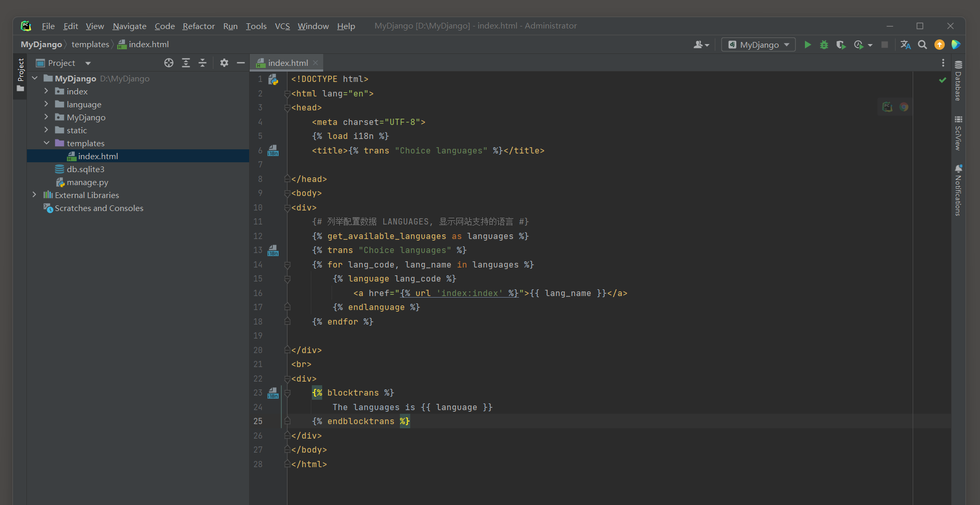The width and height of the screenshot is (980, 505).
Task: Open MyDjango run configuration dropdown
Action: (x=758, y=45)
